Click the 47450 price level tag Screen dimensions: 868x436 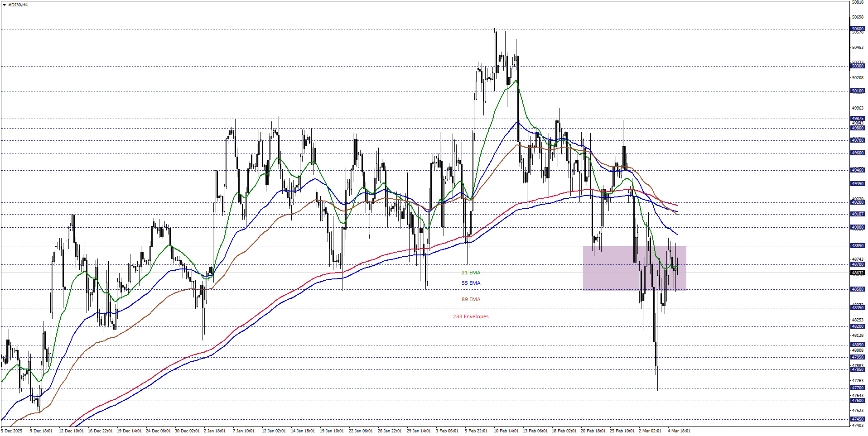(858, 419)
